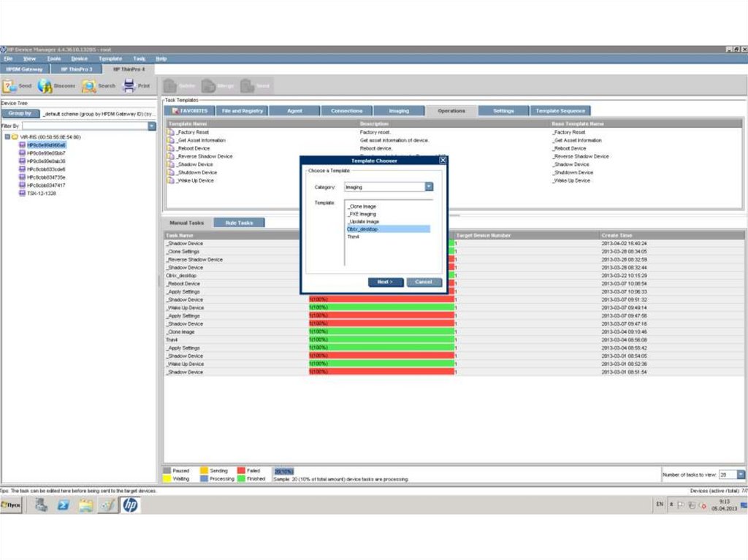Click the HP icon in taskbar
Viewport: 748px width, 560px height.
click(x=130, y=505)
